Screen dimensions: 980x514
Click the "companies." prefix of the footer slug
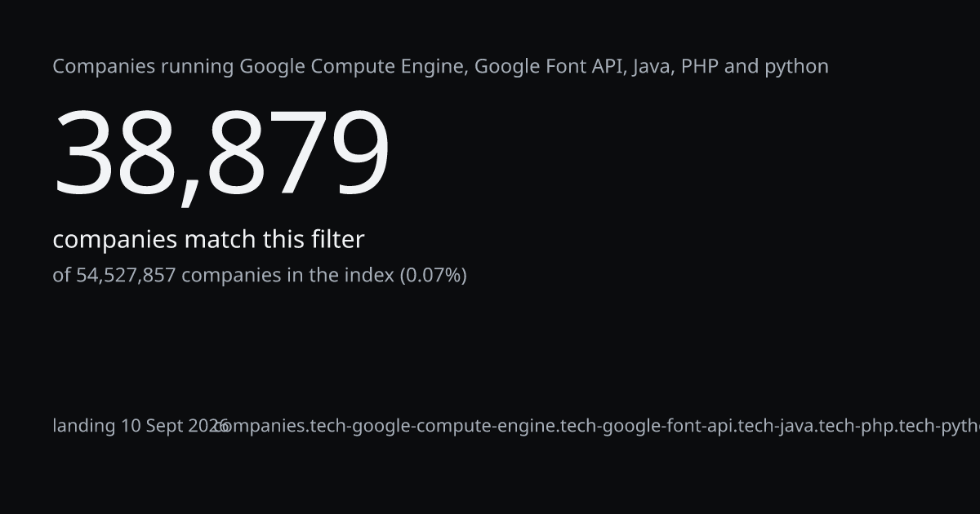[262, 426]
